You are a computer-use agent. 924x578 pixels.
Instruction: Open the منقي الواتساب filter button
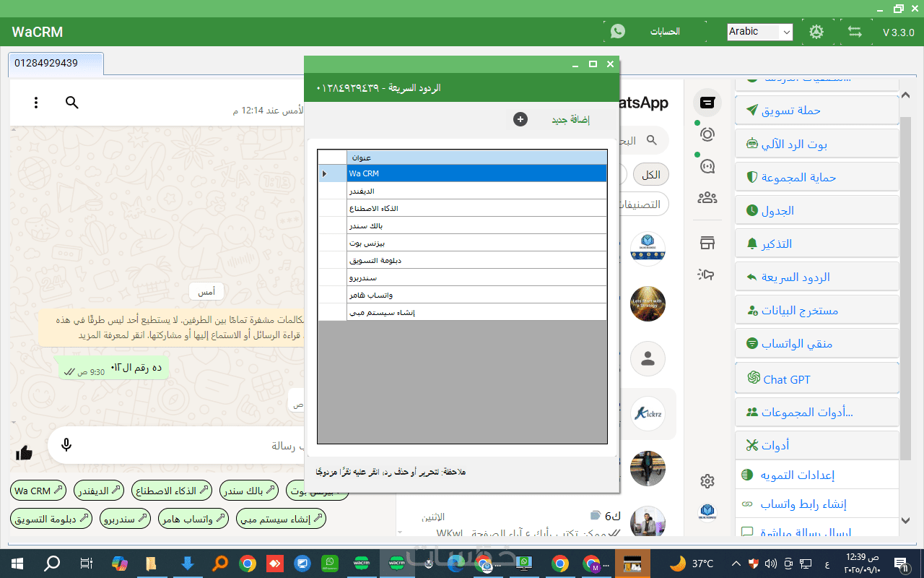click(817, 343)
